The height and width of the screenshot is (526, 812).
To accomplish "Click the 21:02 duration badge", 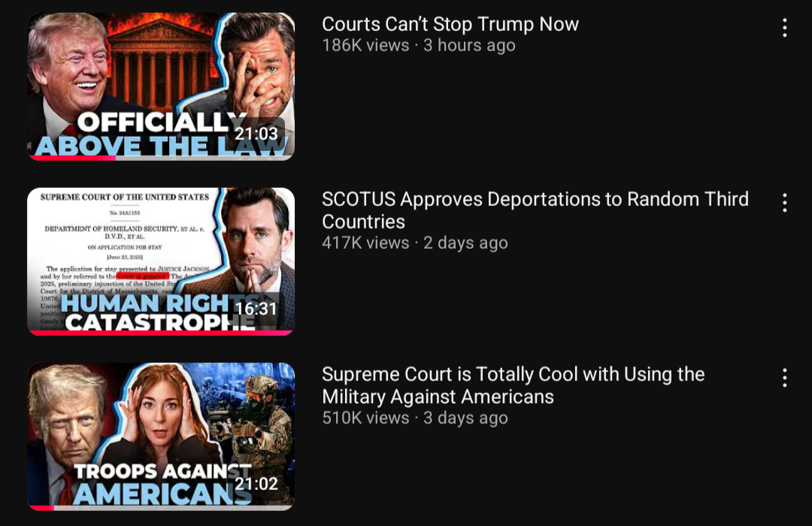I will click(256, 484).
